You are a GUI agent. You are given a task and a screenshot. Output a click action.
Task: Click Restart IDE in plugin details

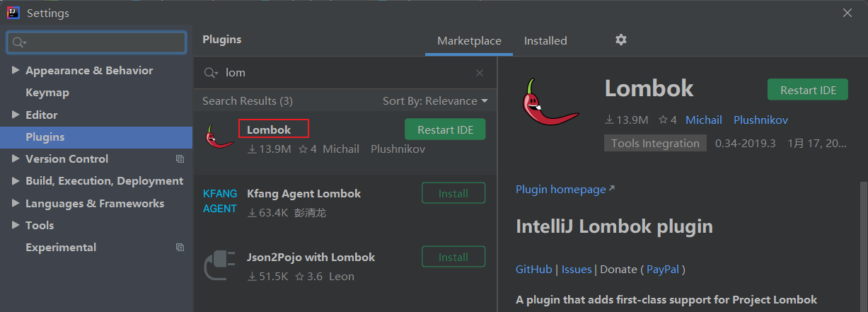(x=808, y=90)
